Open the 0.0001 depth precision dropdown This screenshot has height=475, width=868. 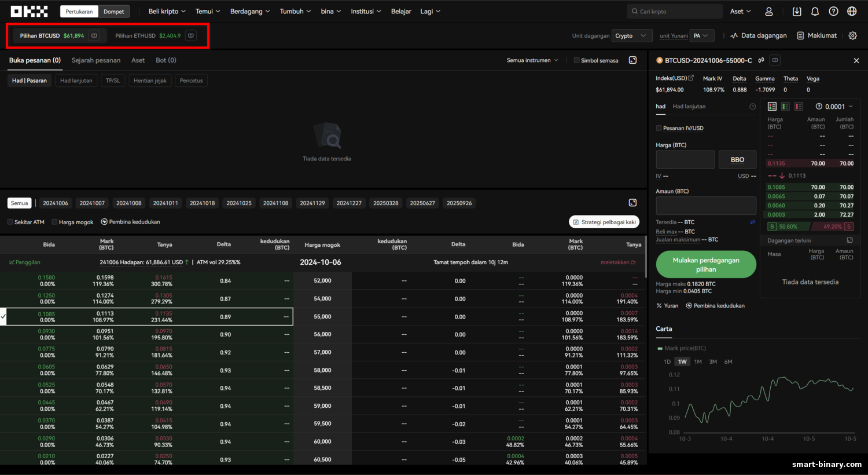pyautogui.click(x=834, y=107)
